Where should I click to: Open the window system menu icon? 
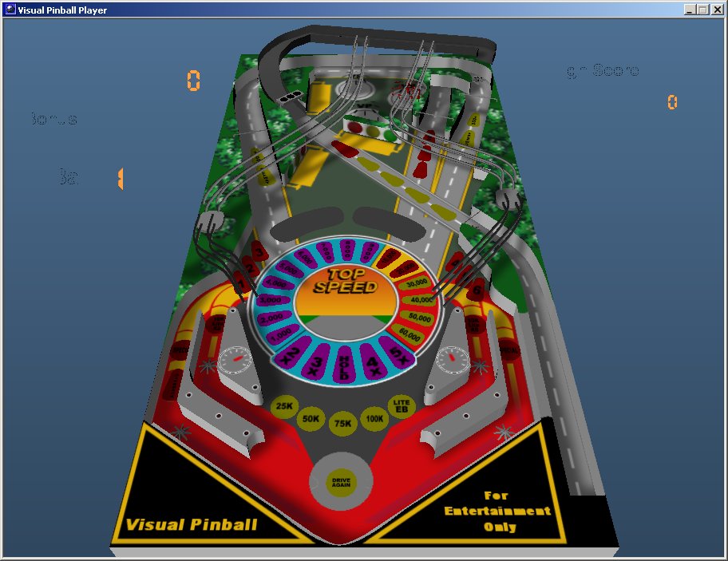pyautogui.click(x=10, y=10)
